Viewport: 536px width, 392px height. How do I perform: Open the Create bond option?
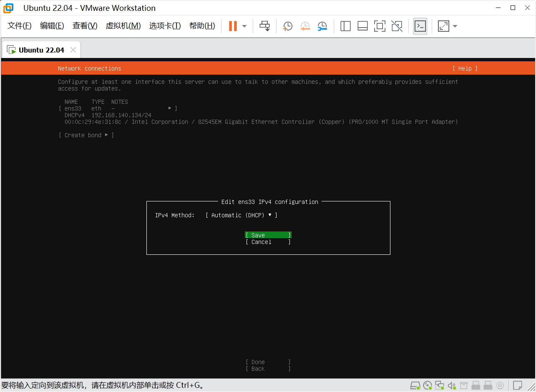click(86, 135)
